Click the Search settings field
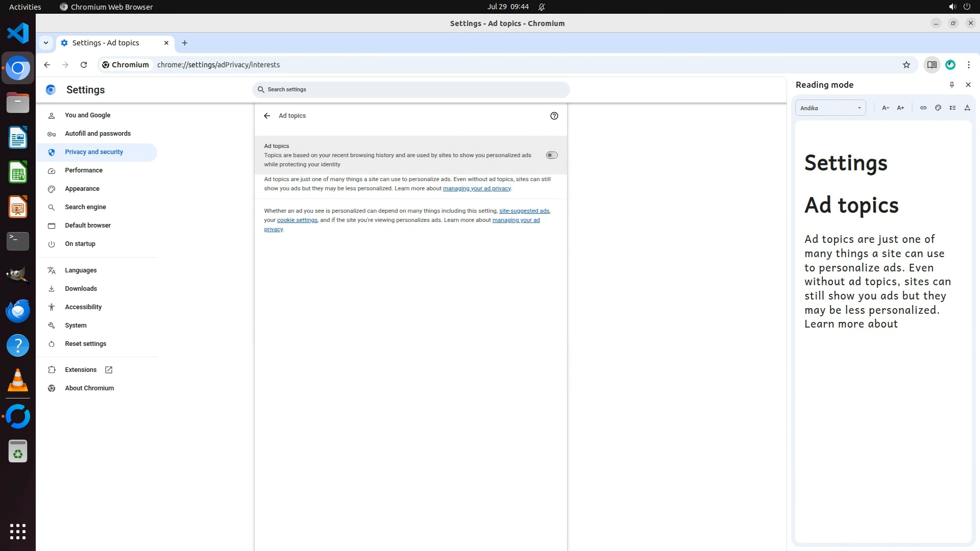Image resolution: width=980 pixels, height=551 pixels. (x=411, y=89)
